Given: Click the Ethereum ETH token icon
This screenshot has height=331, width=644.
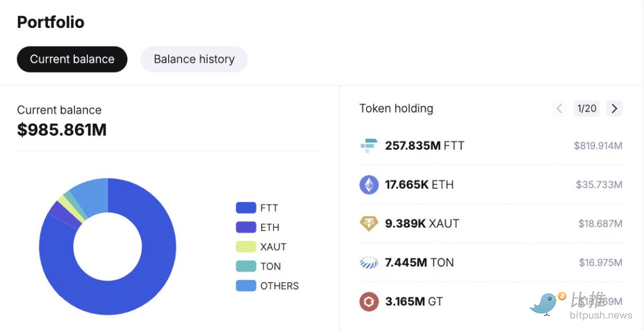Looking at the screenshot, I should coord(368,185).
